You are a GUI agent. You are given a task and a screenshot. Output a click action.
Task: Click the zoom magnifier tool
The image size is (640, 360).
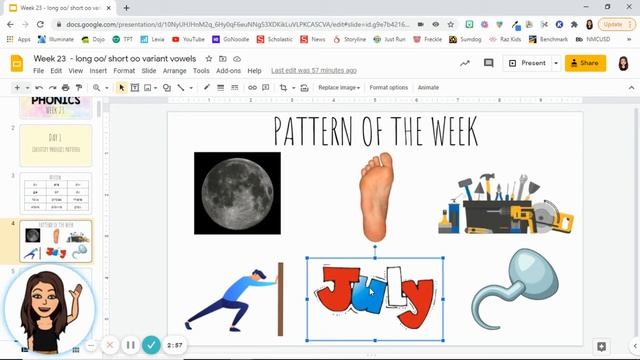coord(96,88)
